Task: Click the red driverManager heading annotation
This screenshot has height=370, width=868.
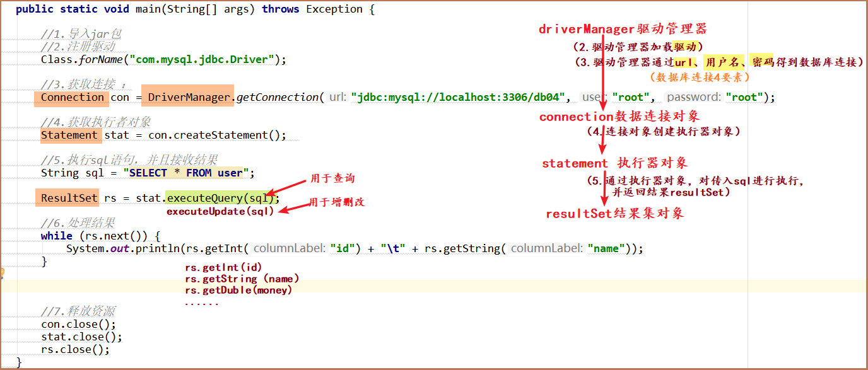Action: click(x=623, y=29)
